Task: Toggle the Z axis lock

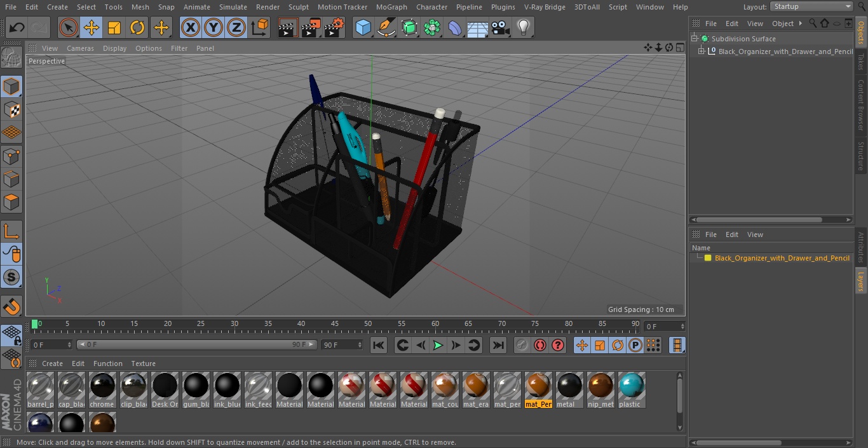Action: [236, 27]
